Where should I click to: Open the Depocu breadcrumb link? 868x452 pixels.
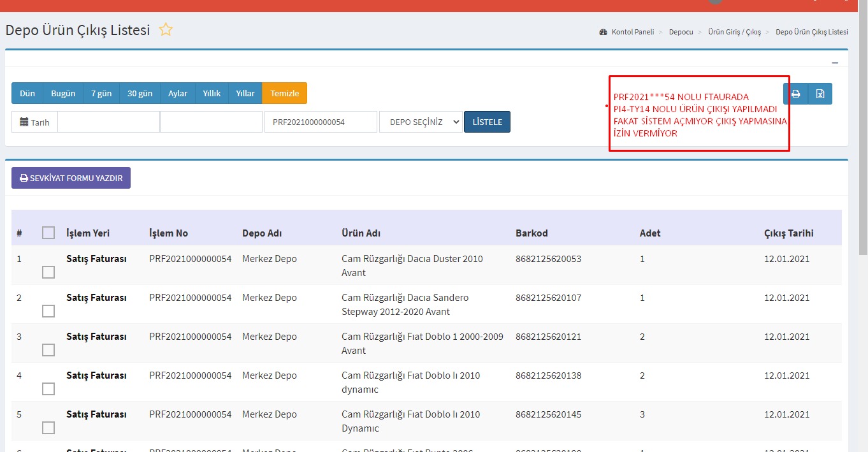681,32
